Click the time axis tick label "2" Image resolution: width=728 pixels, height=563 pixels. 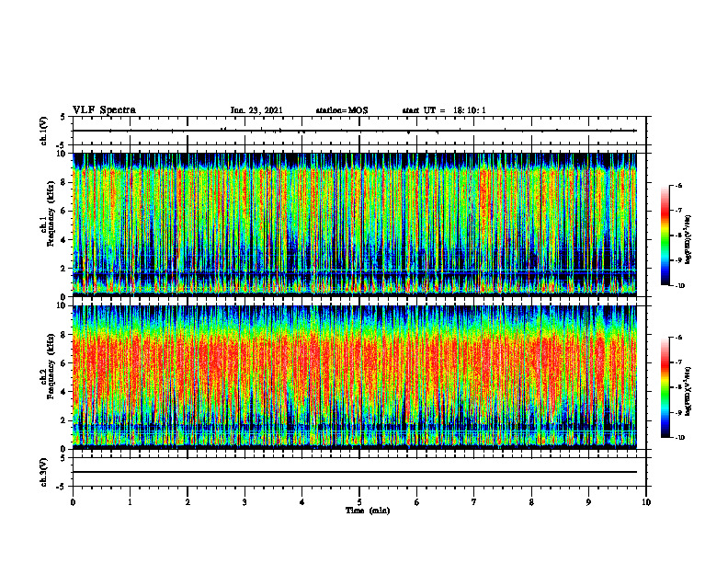[x=188, y=502]
